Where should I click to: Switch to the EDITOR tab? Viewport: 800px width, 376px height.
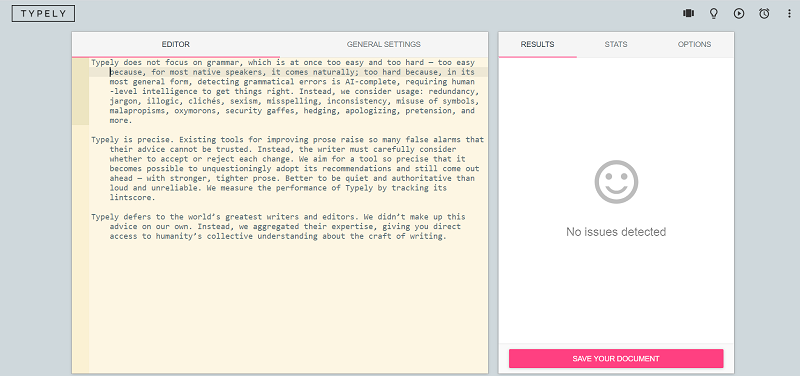coord(176,44)
